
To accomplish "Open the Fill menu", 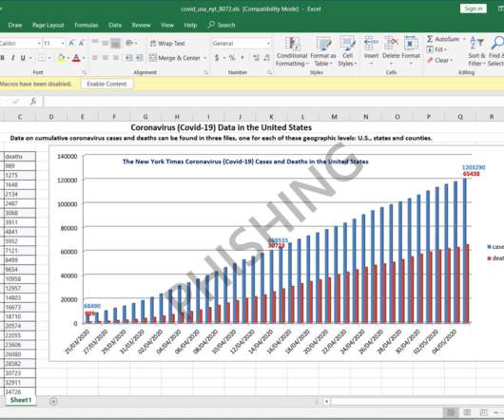I will pos(436,49).
